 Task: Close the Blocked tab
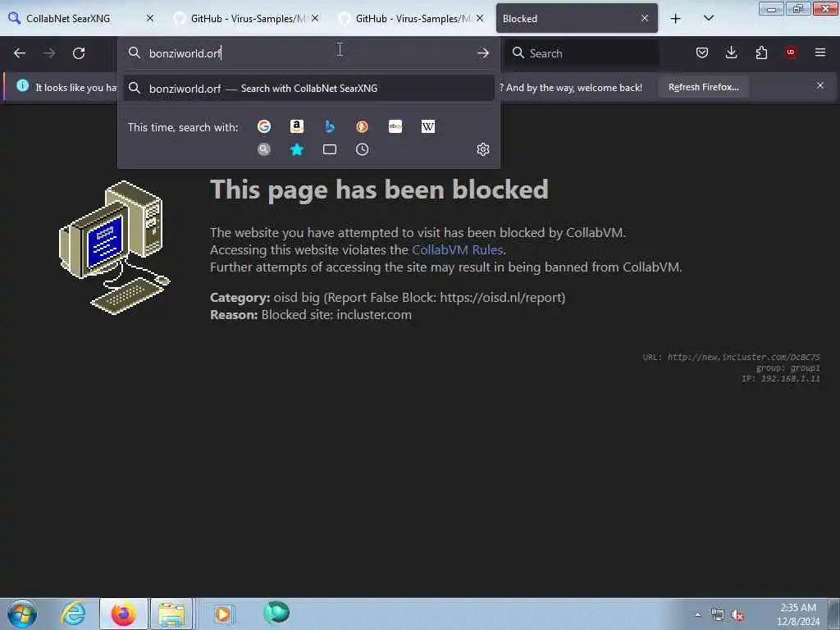point(645,18)
